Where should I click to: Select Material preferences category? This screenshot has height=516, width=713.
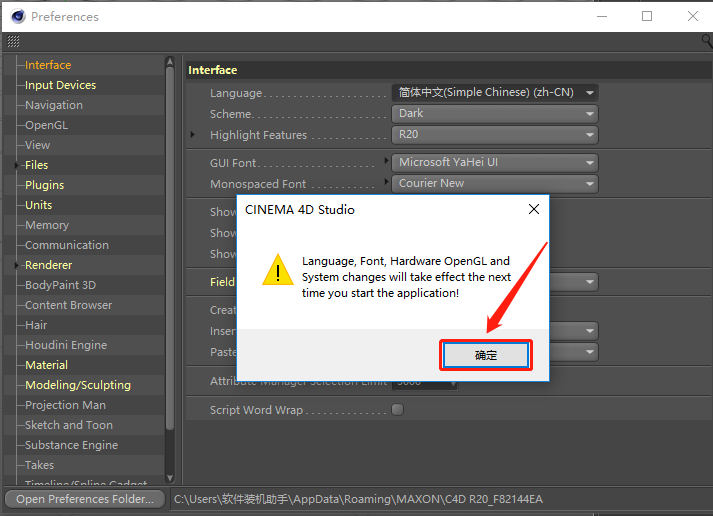tap(46, 365)
